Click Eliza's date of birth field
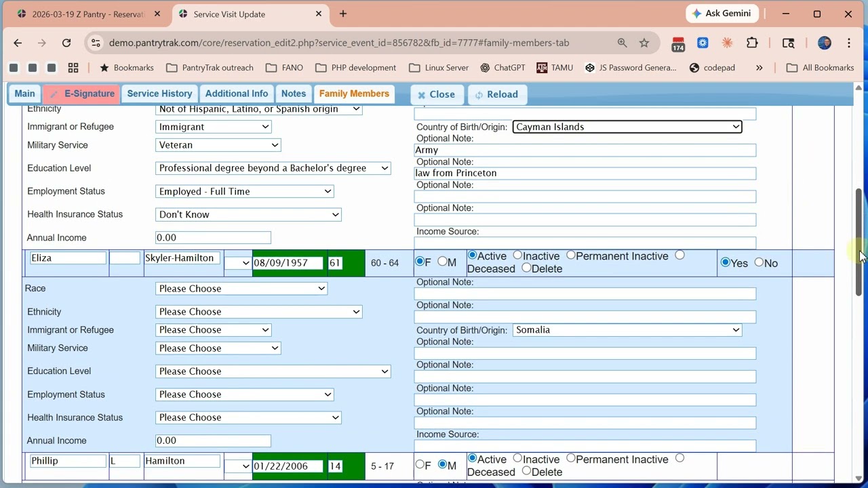The image size is (868, 488). tap(288, 263)
